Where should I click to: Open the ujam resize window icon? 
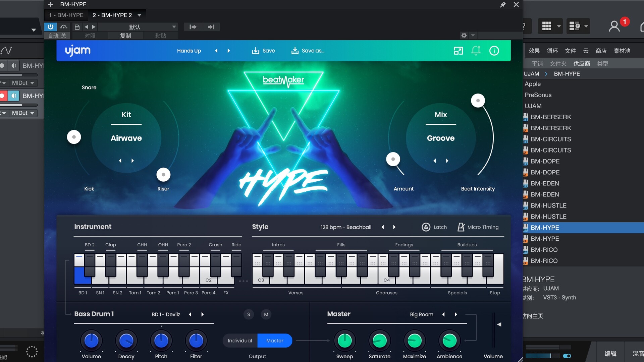coord(458,51)
